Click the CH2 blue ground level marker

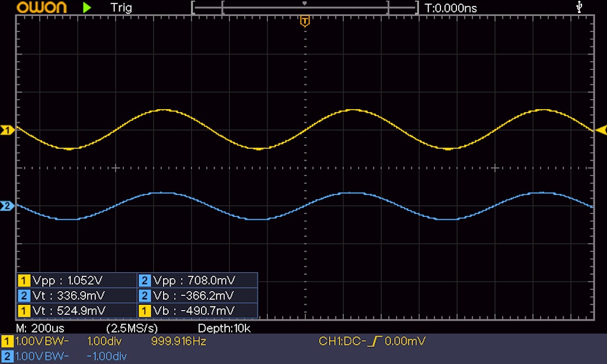click(7, 206)
